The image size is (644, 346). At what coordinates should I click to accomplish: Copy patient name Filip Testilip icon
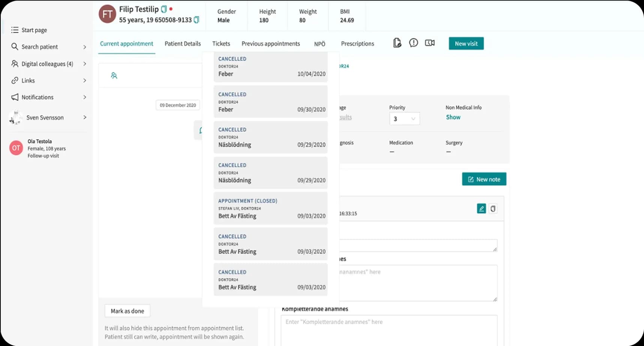[164, 9]
